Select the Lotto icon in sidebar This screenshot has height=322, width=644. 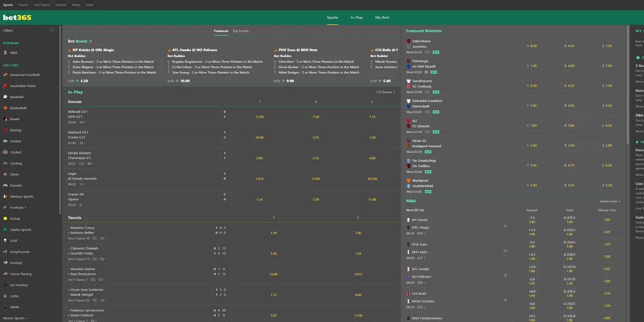(x=6, y=296)
